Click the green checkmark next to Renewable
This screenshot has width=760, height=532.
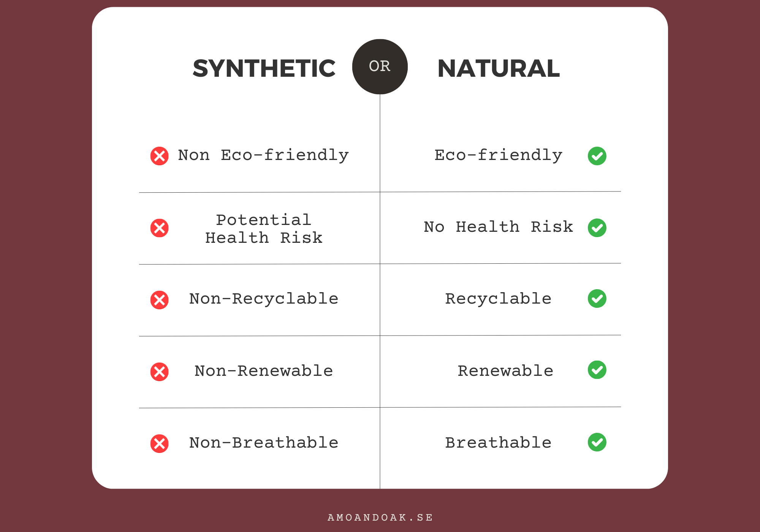pos(597,370)
